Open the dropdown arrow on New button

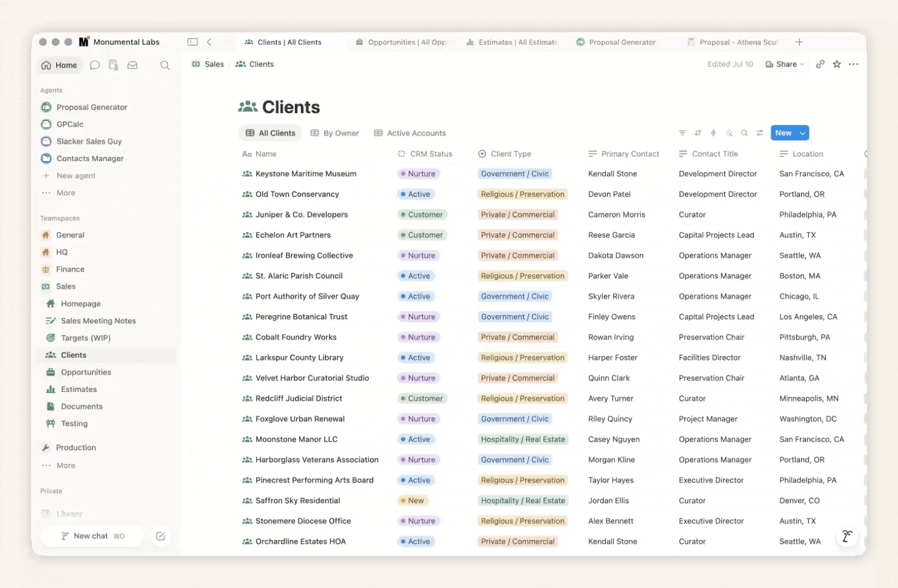802,133
